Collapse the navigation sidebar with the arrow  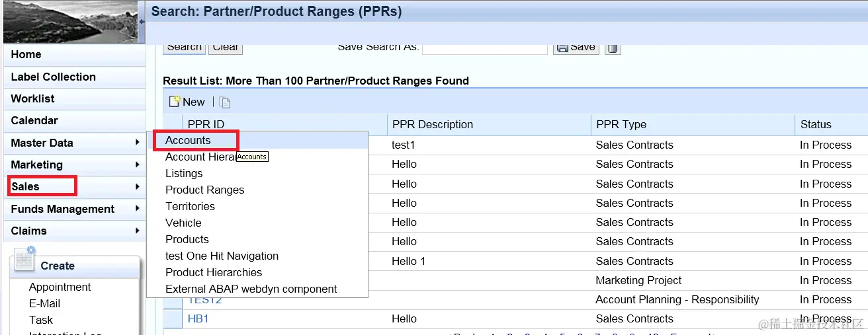coord(142,21)
